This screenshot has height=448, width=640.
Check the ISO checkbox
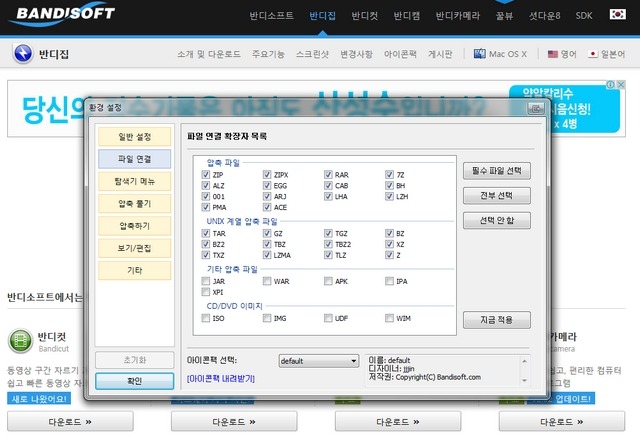point(206,318)
